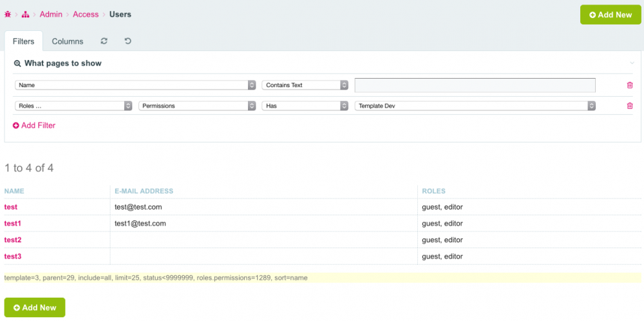Open the page tree sitemap icon
The image size is (644, 321).
click(26, 14)
